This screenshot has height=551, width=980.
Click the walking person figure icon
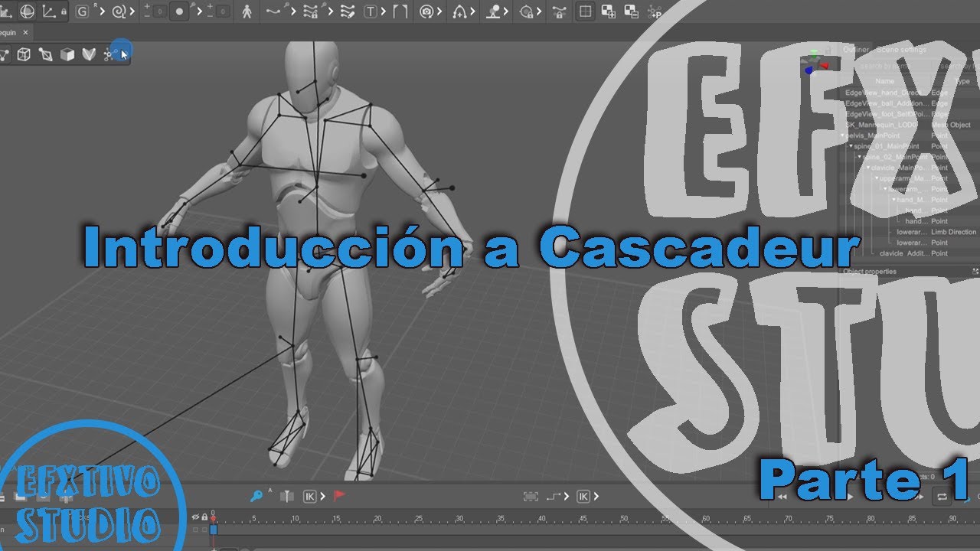pos(247,11)
